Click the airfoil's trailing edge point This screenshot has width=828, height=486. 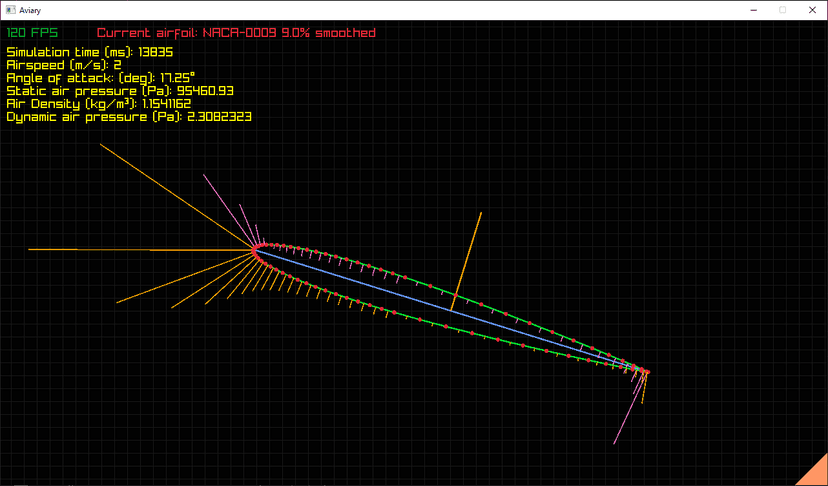(646, 372)
